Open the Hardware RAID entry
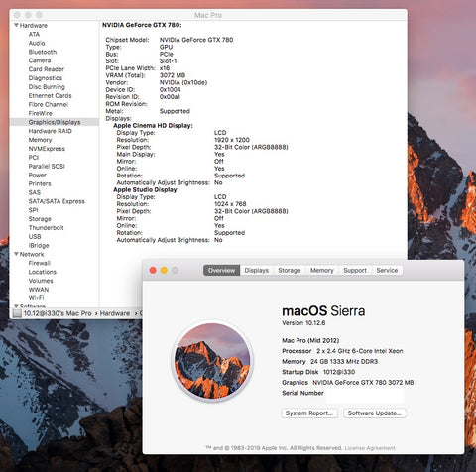Screen dimensions: 476x472 point(50,131)
